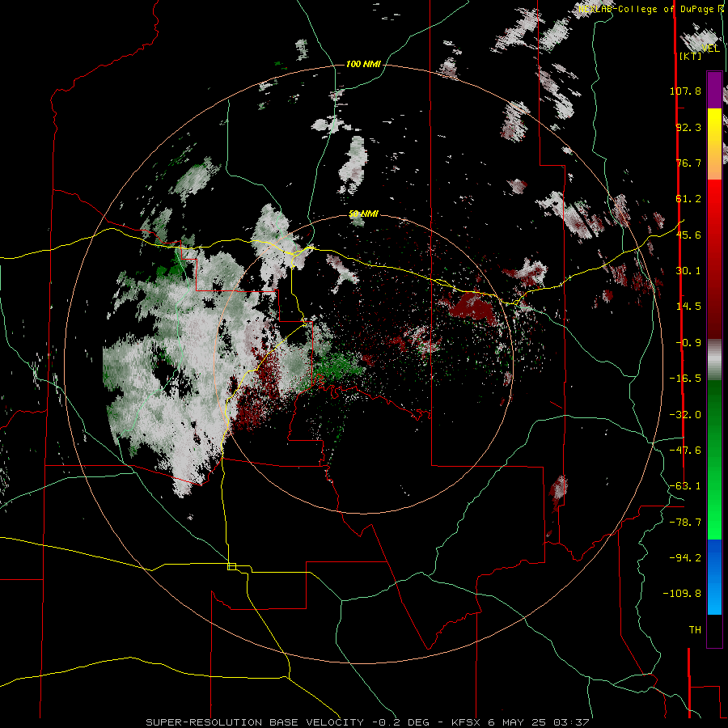The height and width of the screenshot is (728, 728).
Task: Select the -109.8 value on velocity scale
Action: pos(683,594)
